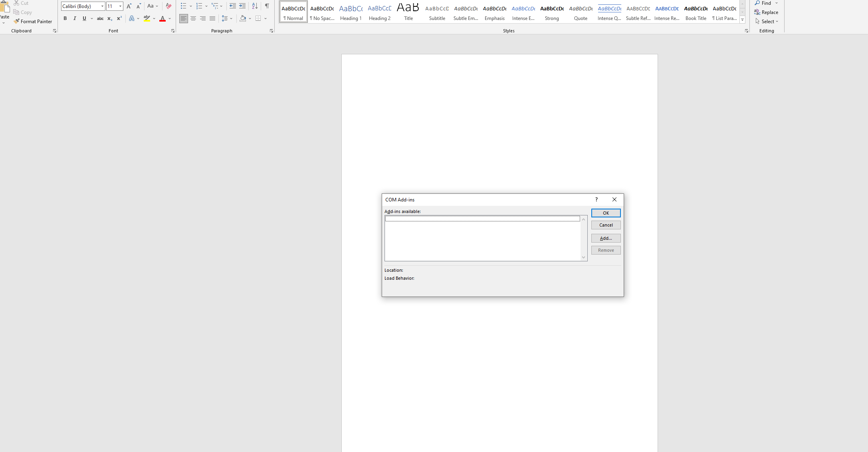868x452 pixels.
Task: Increase the paragraph indent
Action: pyautogui.click(x=242, y=6)
